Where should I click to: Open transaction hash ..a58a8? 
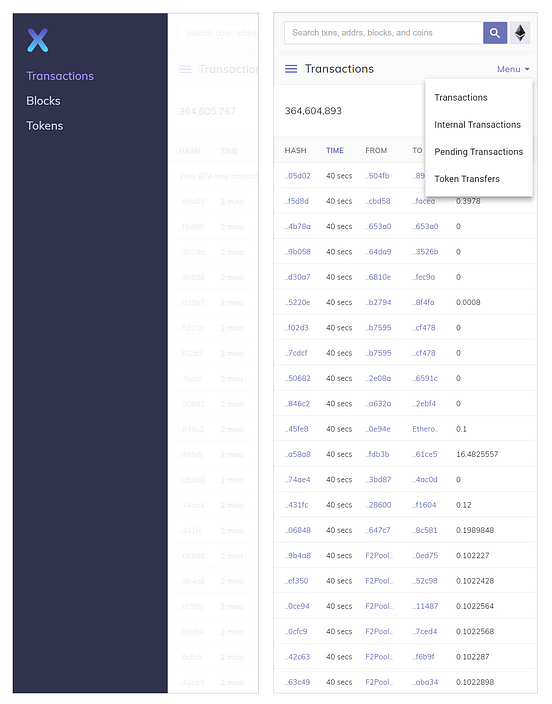click(298, 454)
